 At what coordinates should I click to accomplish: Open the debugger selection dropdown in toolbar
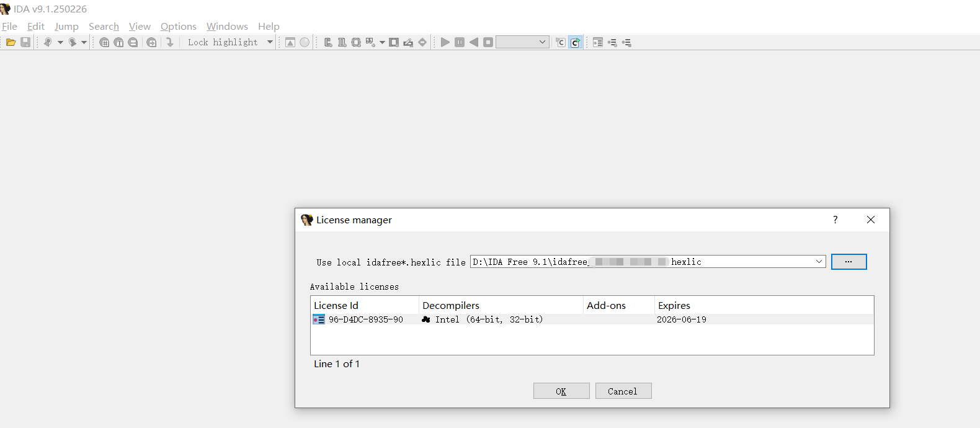[542, 42]
